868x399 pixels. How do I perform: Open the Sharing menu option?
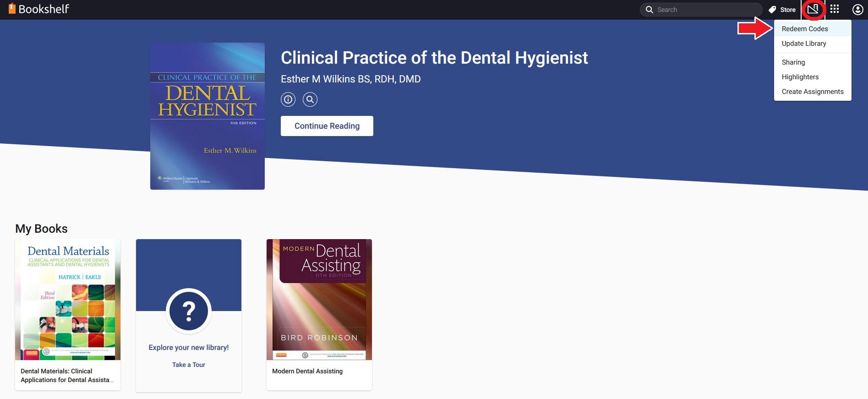point(813,62)
